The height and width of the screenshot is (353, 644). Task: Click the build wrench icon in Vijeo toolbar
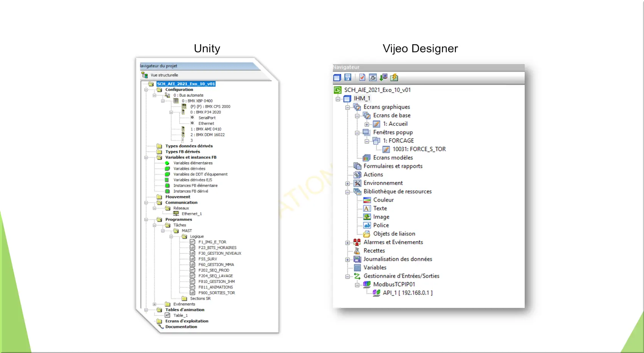click(373, 77)
